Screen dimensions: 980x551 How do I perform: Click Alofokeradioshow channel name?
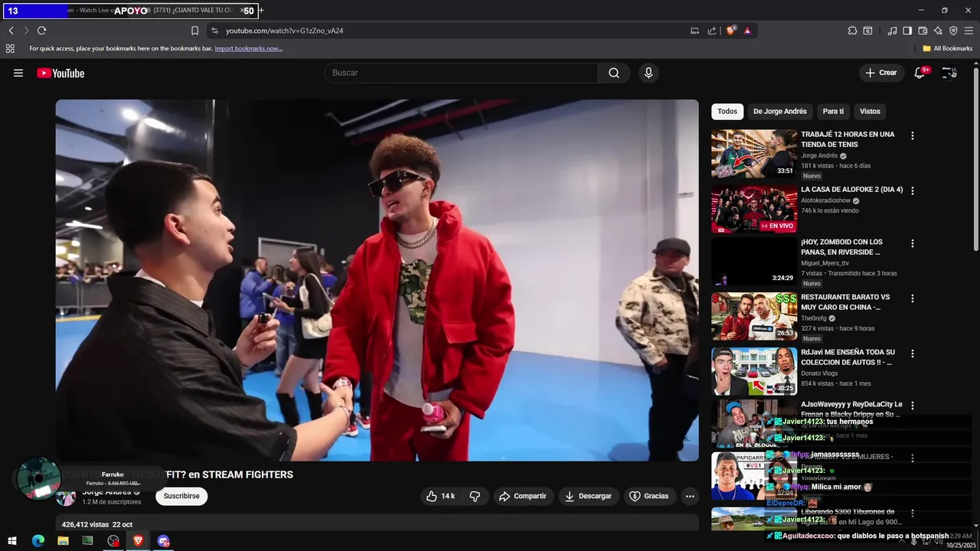825,201
